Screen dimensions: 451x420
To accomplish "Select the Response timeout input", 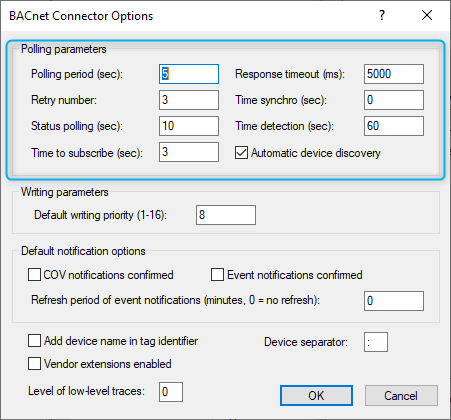I will point(394,74).
